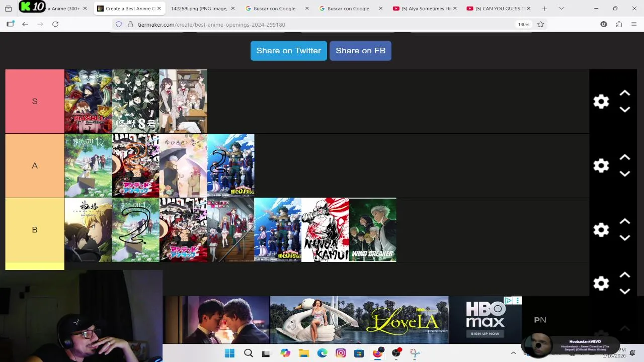This screenshot has height=362, width=644.
Task: Select the Mashle poster in S tier
Action: pyautogui.click(x=88, y=101)
